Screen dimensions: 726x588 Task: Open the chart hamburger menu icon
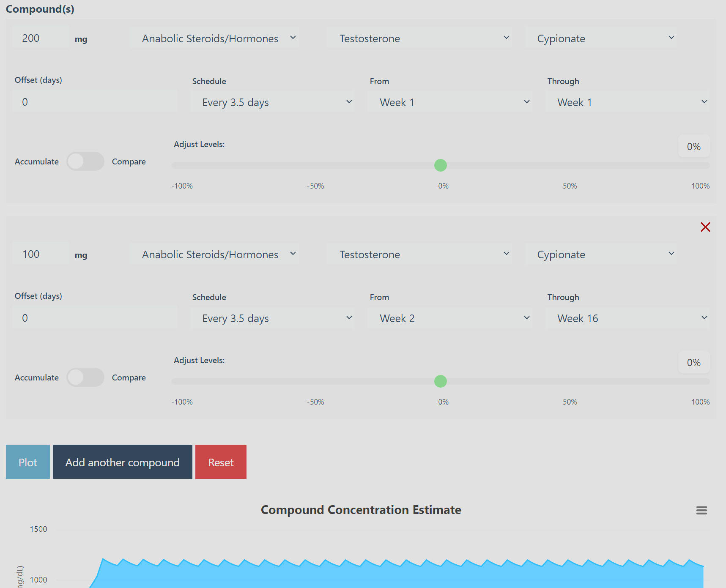(x=701, y=510)
